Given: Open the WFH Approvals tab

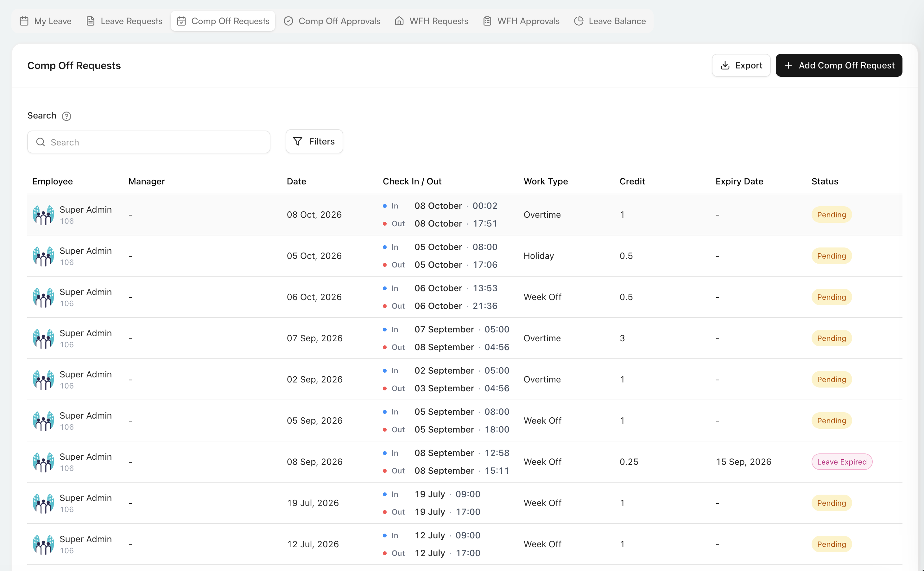Looking at the screenshot, I should [x=521, y=21].
